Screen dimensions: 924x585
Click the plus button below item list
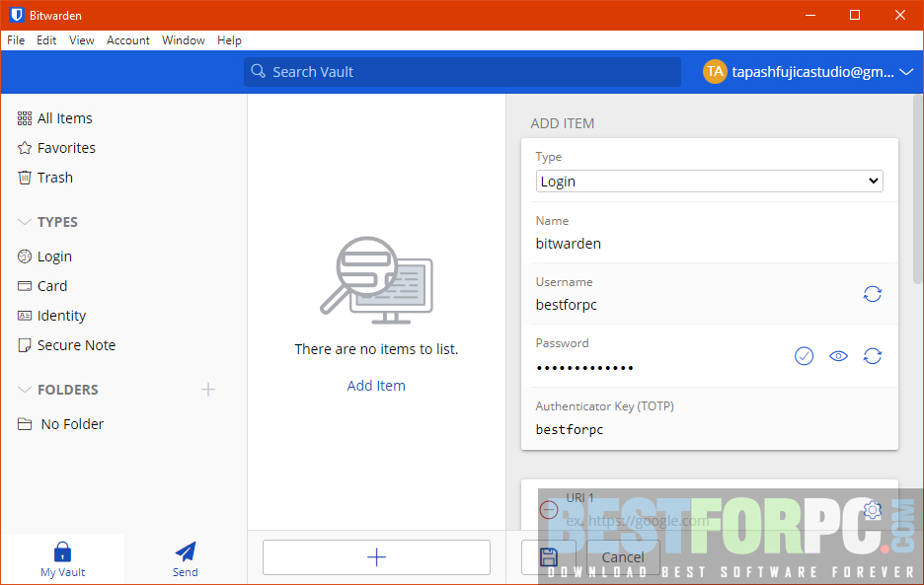coord(376,556)
